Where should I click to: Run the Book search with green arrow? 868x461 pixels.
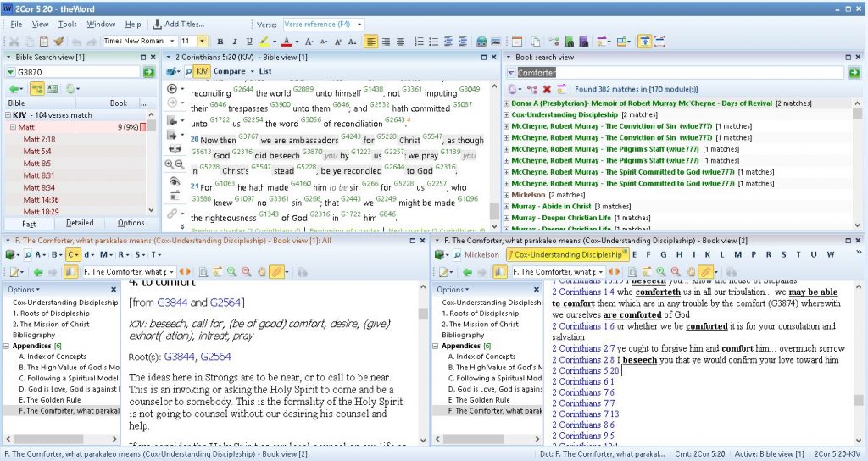[x=854, y=73]
